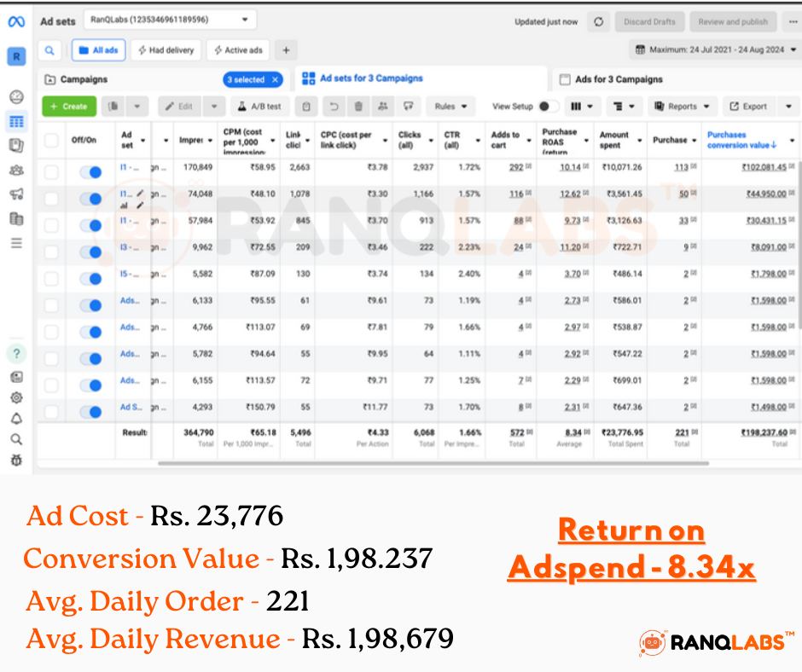The width and height of the screenshot is (802, 672).
Task: Toggle the View Setup switch
Action: (548, 107)
